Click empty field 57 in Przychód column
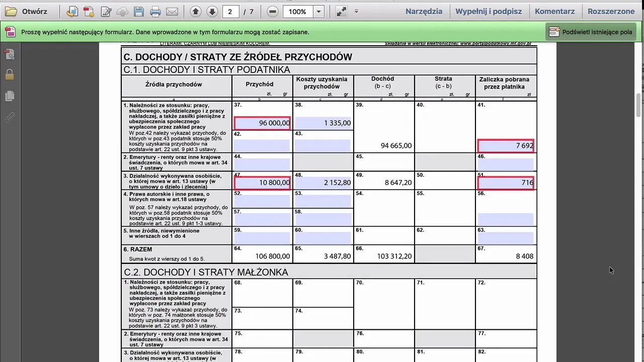This screenshot has width=644, height=362. 262,219
